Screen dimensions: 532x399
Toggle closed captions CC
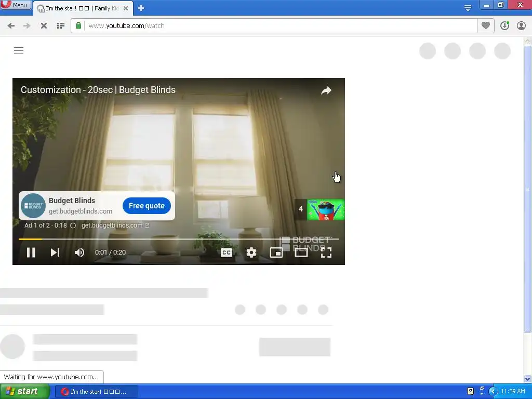coord(227,252)
